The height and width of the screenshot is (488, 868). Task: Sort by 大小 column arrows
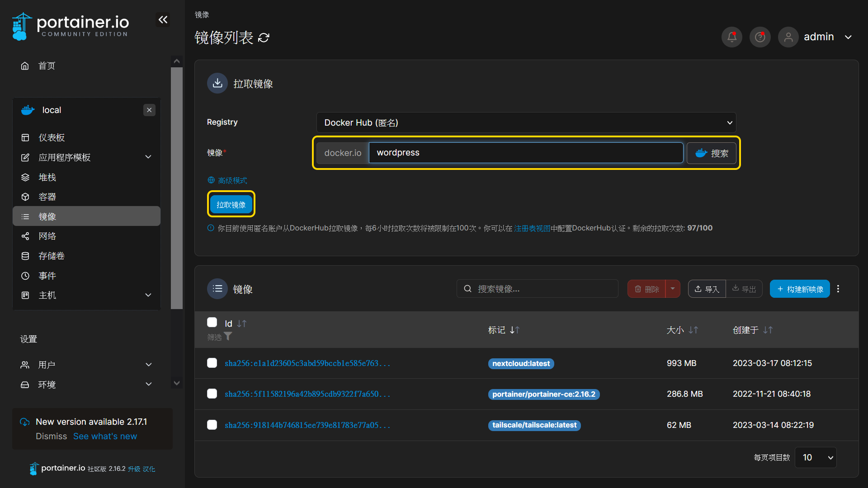693,330
